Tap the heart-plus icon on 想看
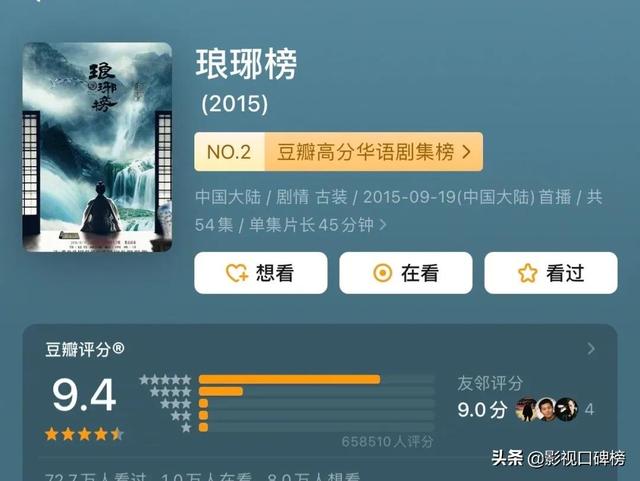 coord(237,273)
